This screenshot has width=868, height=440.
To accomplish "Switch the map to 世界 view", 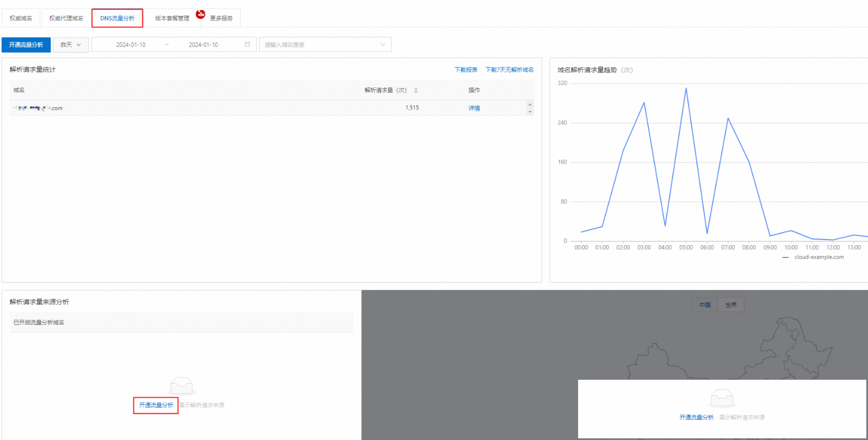I will click(731, 305).
